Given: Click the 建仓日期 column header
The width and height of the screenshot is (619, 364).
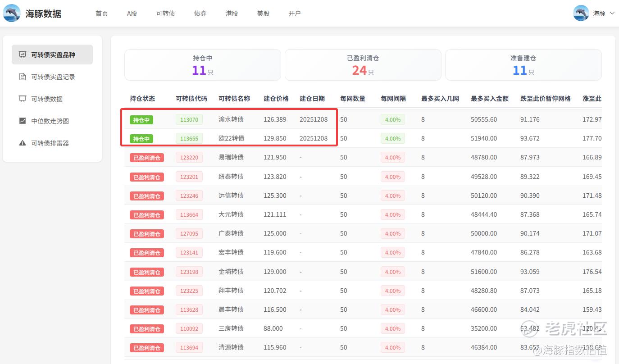Looking at the screenshot, I should point(312,98).
